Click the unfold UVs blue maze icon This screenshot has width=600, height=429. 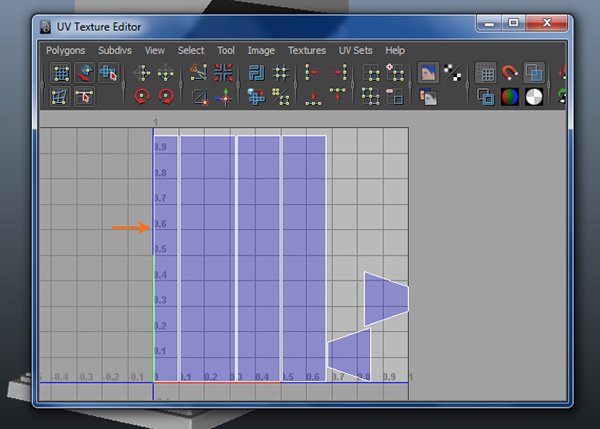256,73
